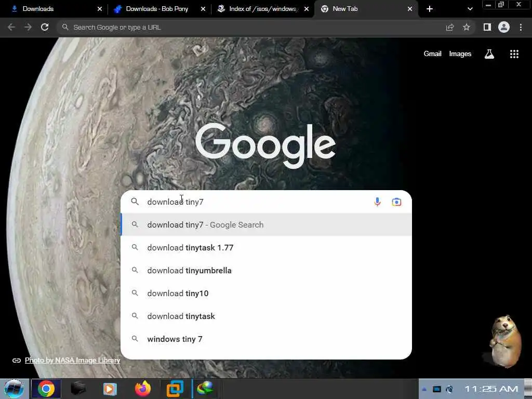Open the side panel icon
Viewport: 532px width, 399px height.
point(487,27)
